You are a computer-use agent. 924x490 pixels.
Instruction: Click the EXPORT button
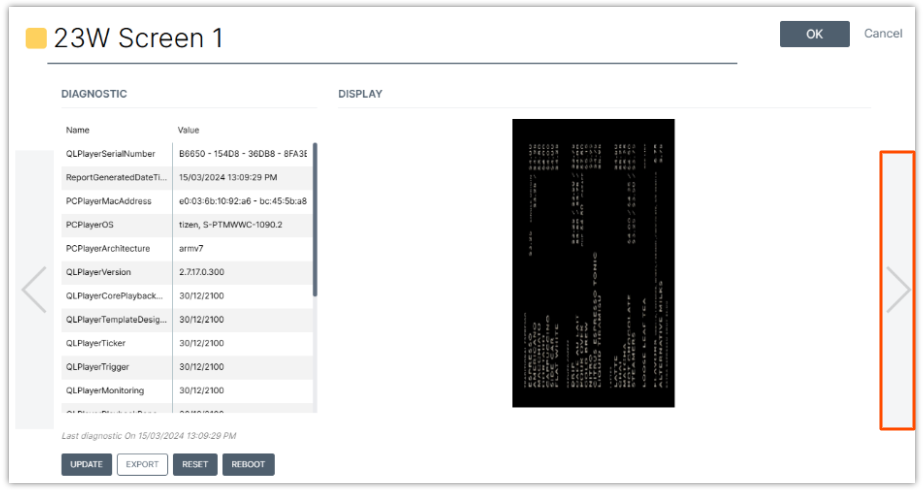tap(142, 464)
